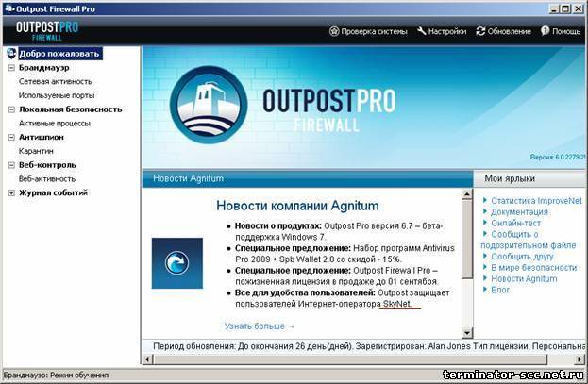Select Добро пожаловать in the sidebar
The width and height of the screenshot is (588, 384).
60,54
